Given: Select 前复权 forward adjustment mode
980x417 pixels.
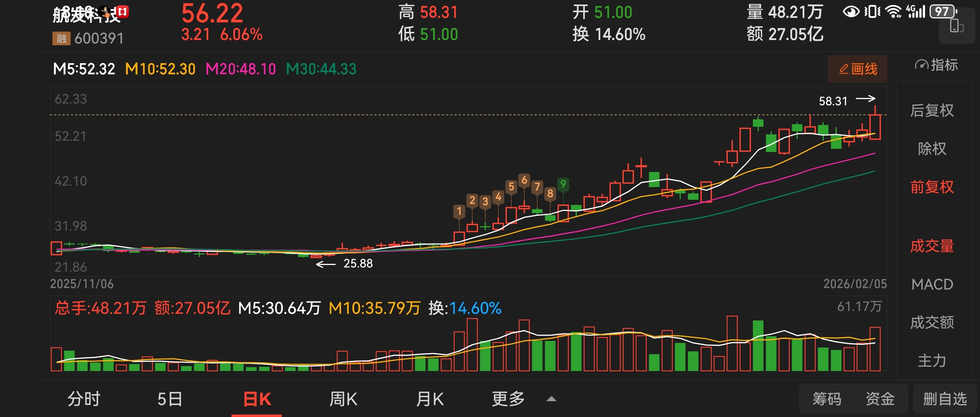Looking at the screenshot, I should click(x=932, y=187).
